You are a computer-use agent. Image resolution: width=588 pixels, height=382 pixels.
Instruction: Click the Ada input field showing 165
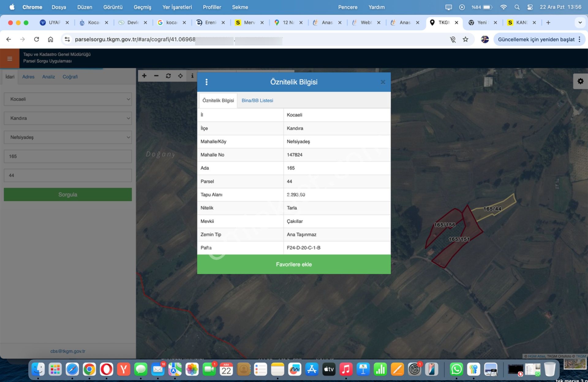click(68, 156)
